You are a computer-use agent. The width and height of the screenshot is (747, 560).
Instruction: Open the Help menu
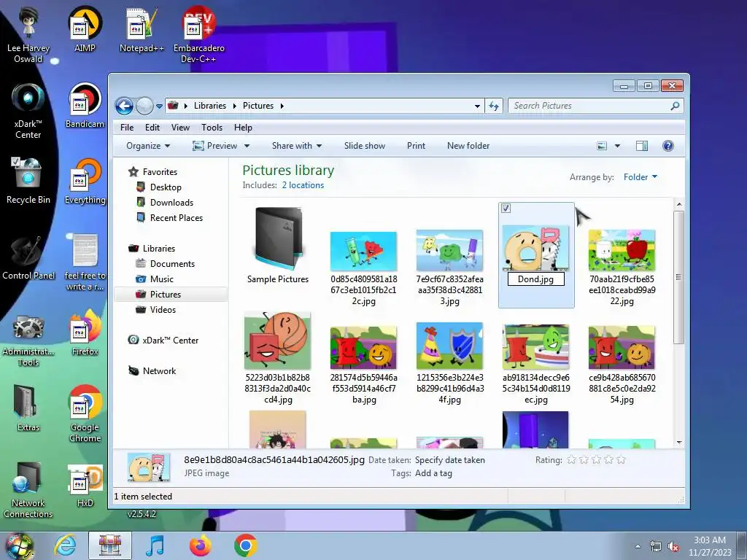(x=243, y=128)
